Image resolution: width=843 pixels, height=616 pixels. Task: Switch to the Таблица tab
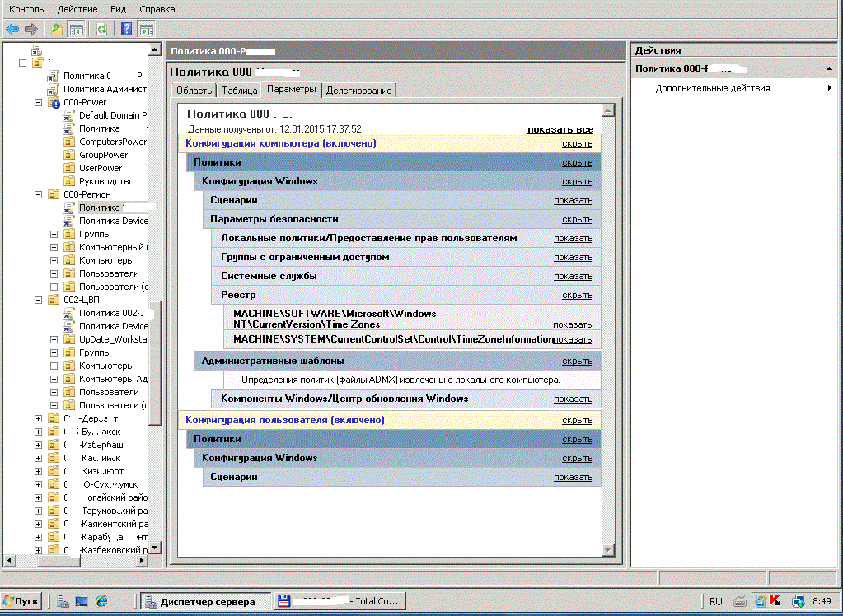[239, 91]
